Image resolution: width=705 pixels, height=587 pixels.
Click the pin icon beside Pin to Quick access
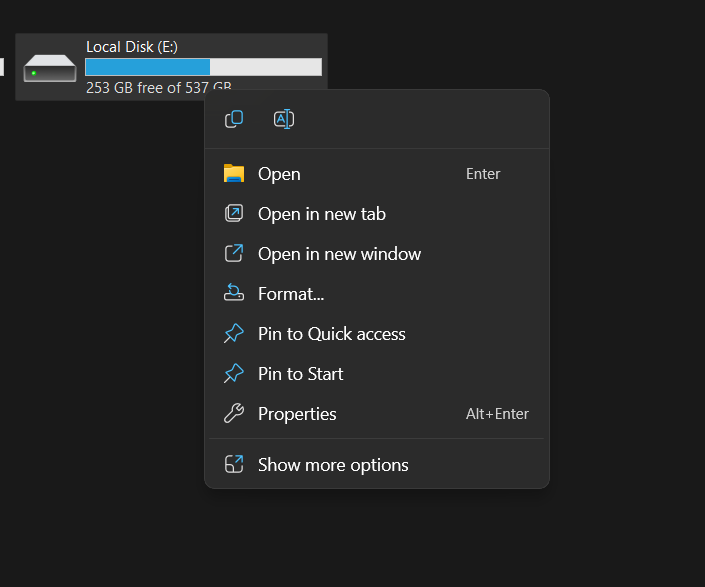(234, 333)
